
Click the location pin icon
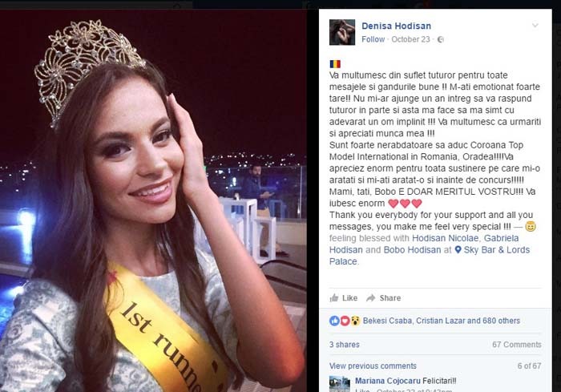pos(458,249)
